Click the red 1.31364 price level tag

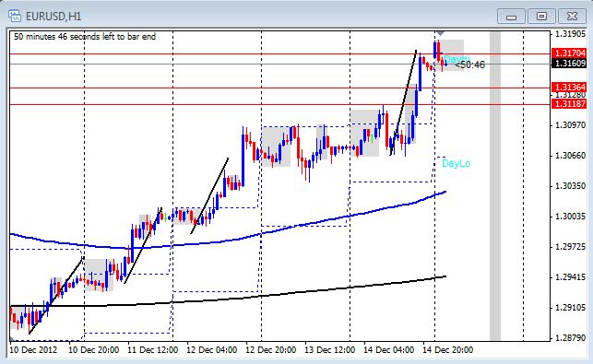click(569, 88)
